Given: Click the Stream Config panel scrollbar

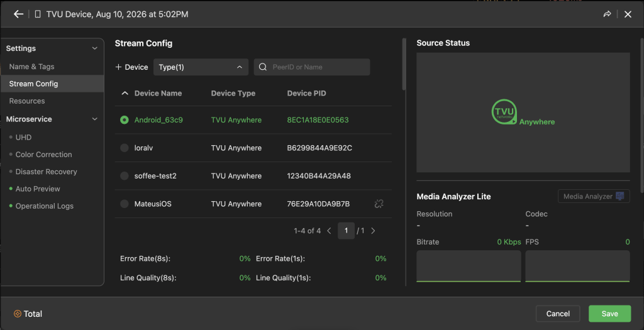Looking at the screenshot, I should 404,64.
